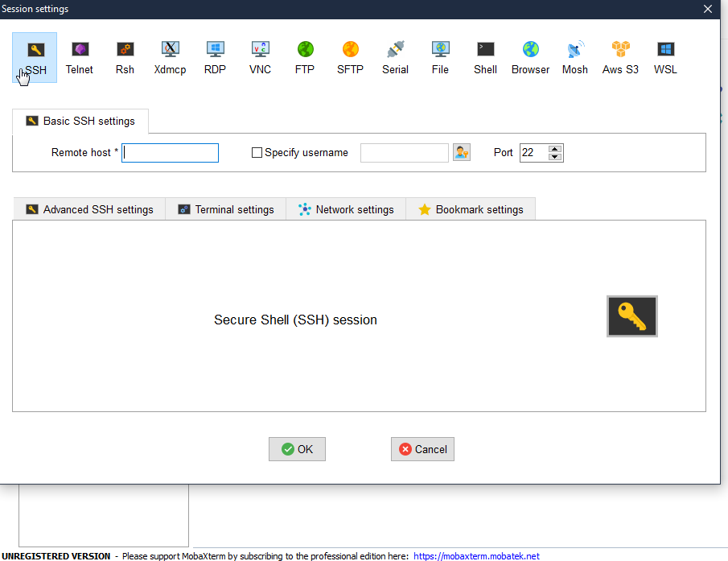Type in the Remote host field

[x=170, y=152]
